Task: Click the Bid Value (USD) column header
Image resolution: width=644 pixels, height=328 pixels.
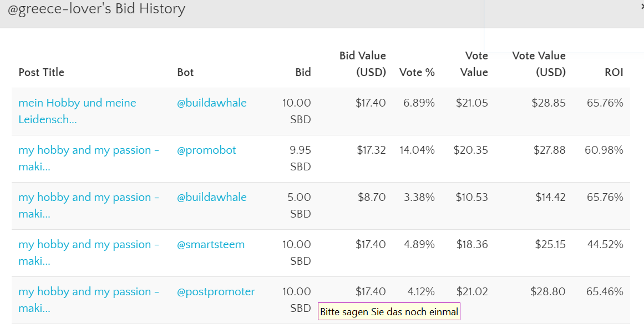Action: pos(362,64)
